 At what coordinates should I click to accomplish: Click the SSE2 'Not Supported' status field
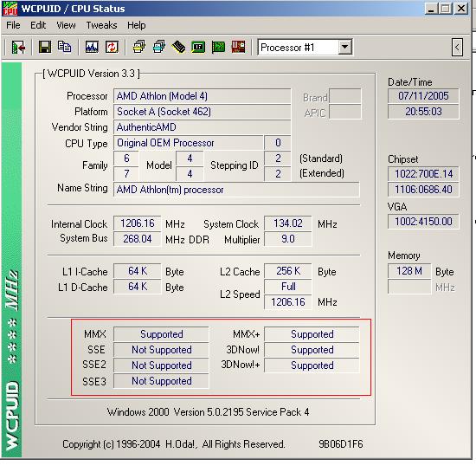tap(161, 365)
